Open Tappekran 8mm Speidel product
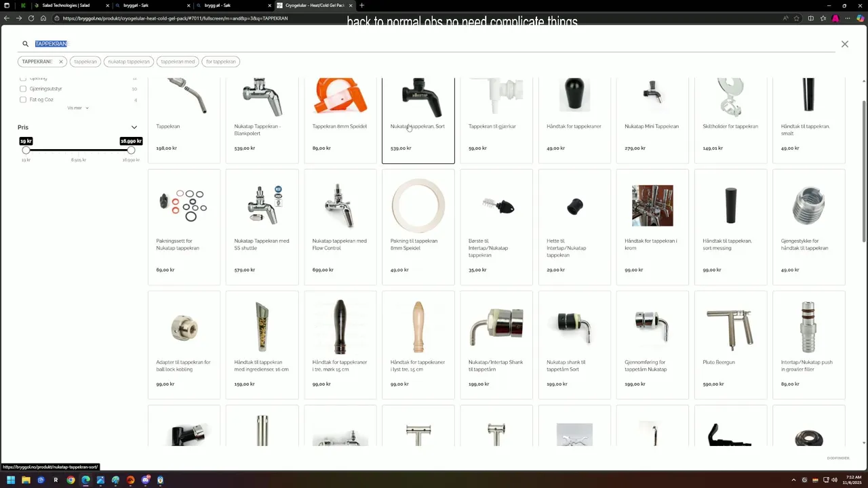Image resolution: width=868 pixels, height=488 pixels. click(x=340, y=120)
